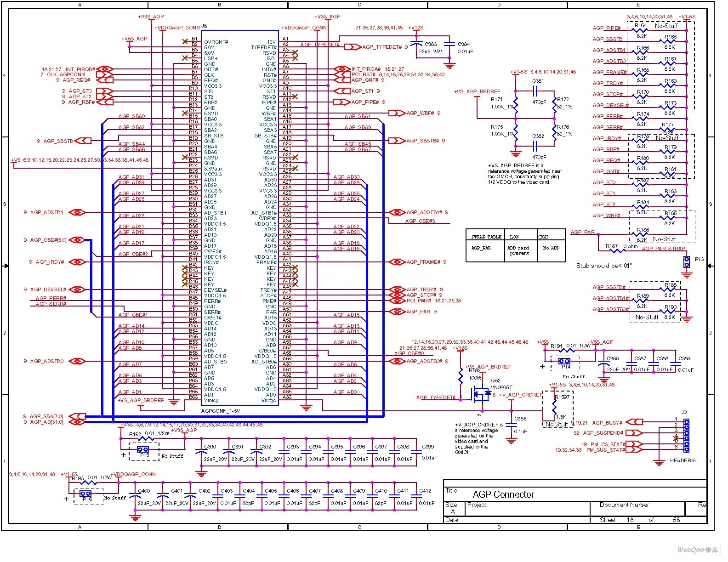The image size is (728, 562).
Task: Select the 'PM_SUS_STAT#' signal label
Action: 606,450
